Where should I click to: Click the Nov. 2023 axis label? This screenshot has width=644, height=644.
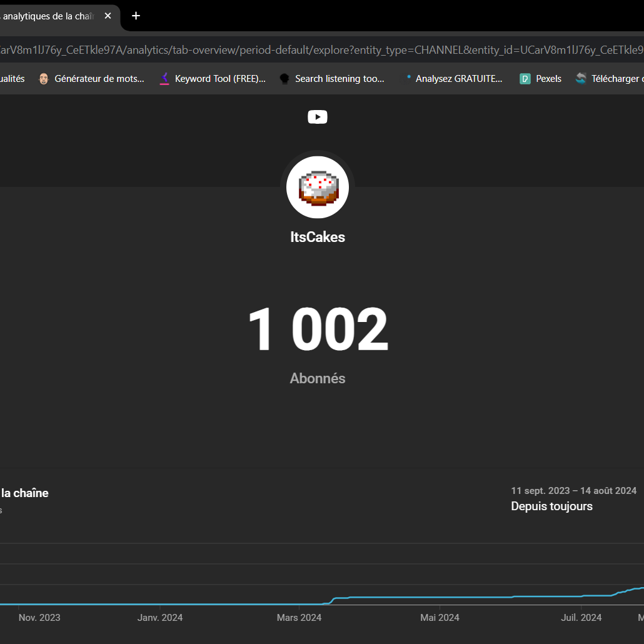(x=39, y=617)
